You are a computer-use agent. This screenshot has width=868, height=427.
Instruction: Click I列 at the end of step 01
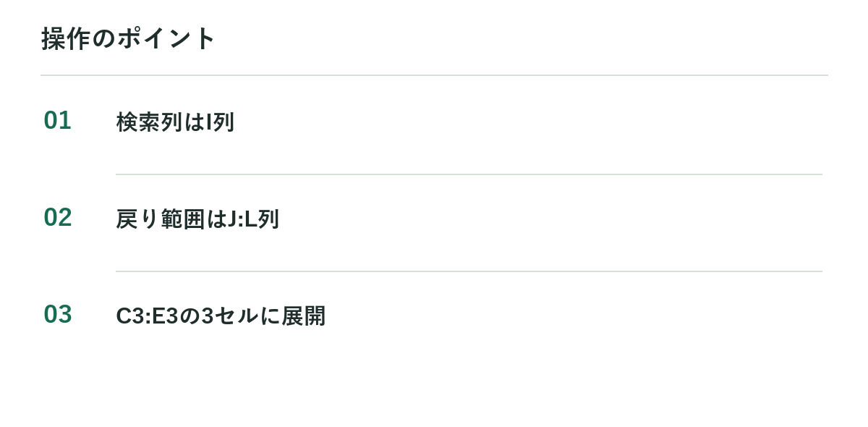[220, 122]
